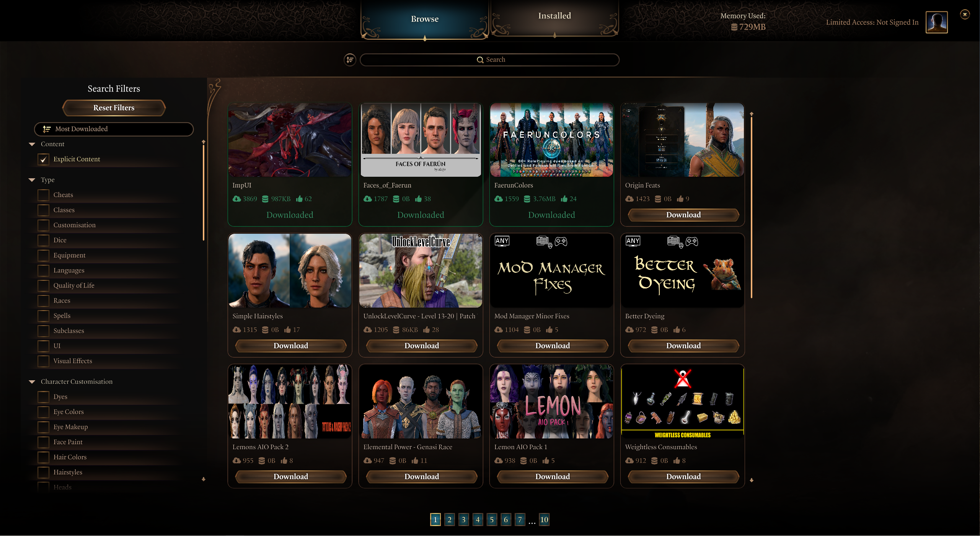This screenshot has width=980, height=536.
Task: Navigate to page 2 of mod results
Action: pos(449,520)
